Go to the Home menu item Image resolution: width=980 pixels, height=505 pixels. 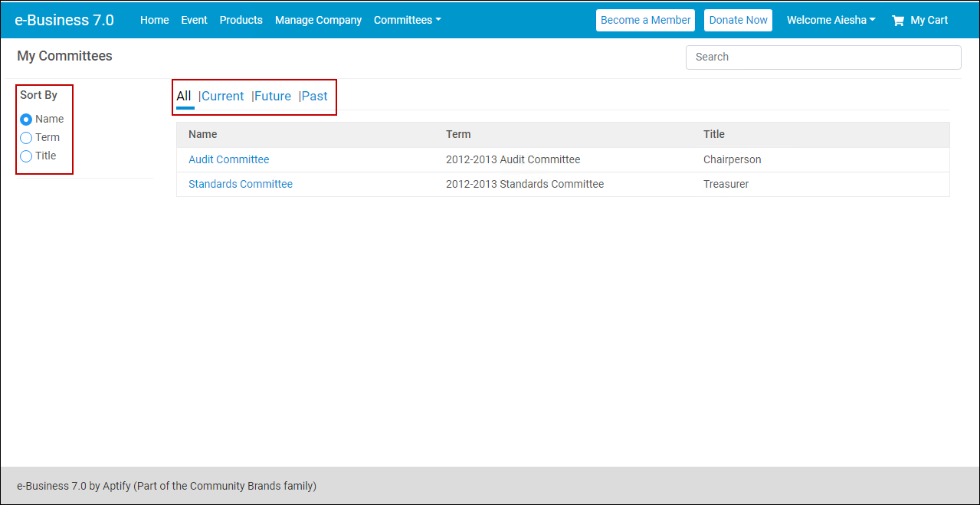(x=154, y=20)
